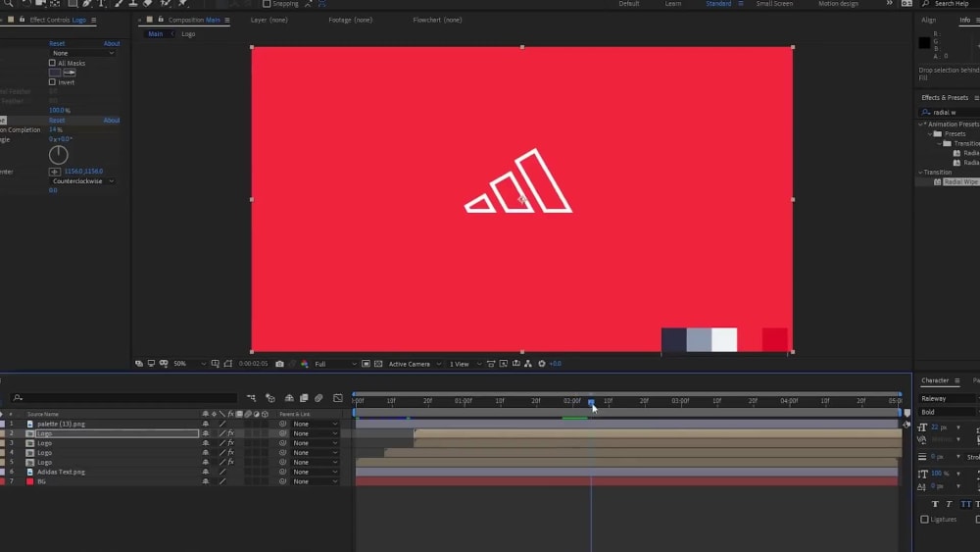Viewport: 980px width, 552px height.
Task: Open parent dropdown for BG layer
Action: (x=315, y=481)
